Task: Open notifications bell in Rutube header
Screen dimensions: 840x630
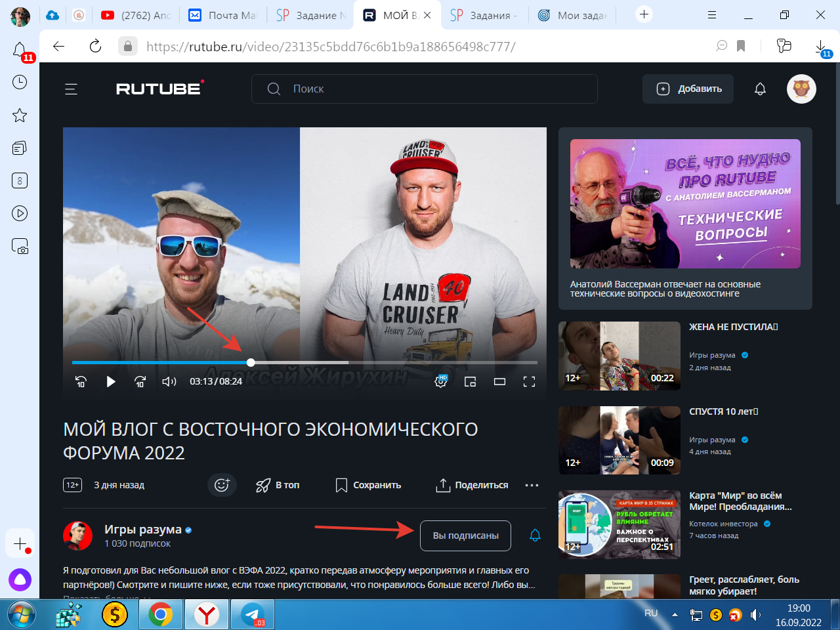Action: click(760, 89)
